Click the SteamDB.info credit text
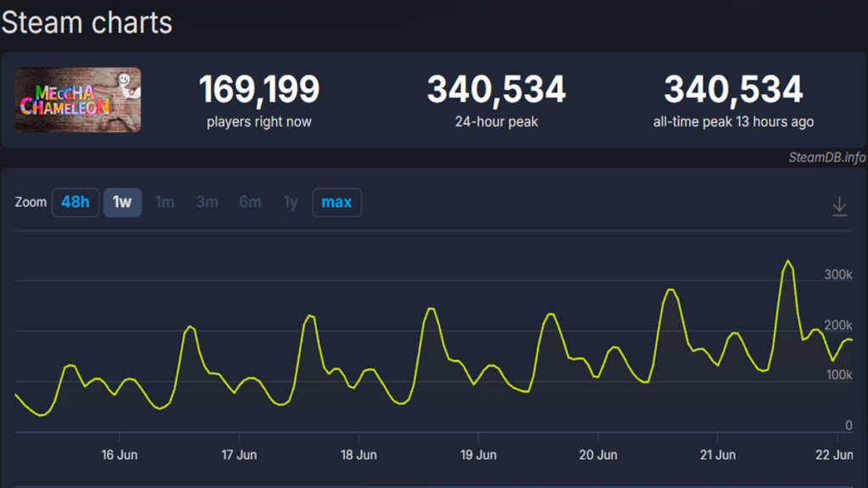The width and height of the screenshot is (868, 488). [827, 158]
